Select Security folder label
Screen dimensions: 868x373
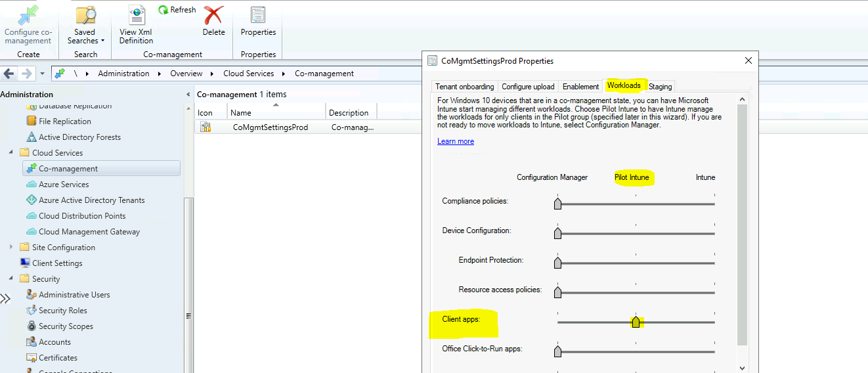click(x=46, y=279)
